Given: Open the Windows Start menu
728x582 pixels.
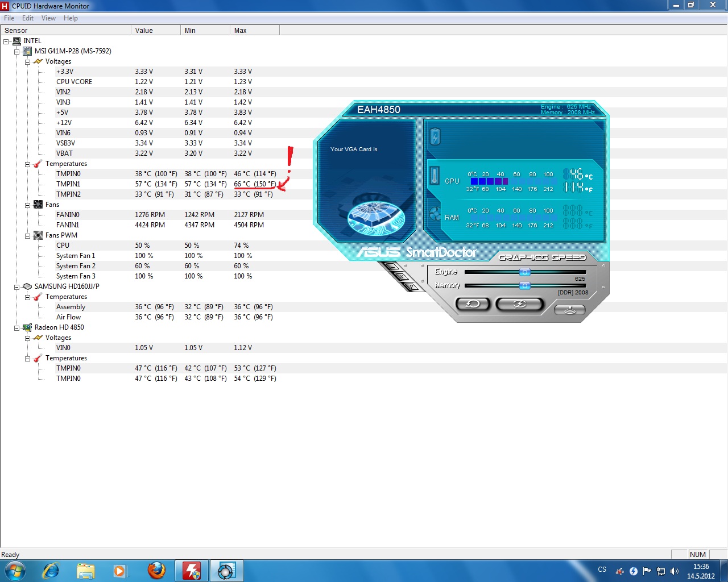Looking at the screenshot, I should tap(15, 571).
